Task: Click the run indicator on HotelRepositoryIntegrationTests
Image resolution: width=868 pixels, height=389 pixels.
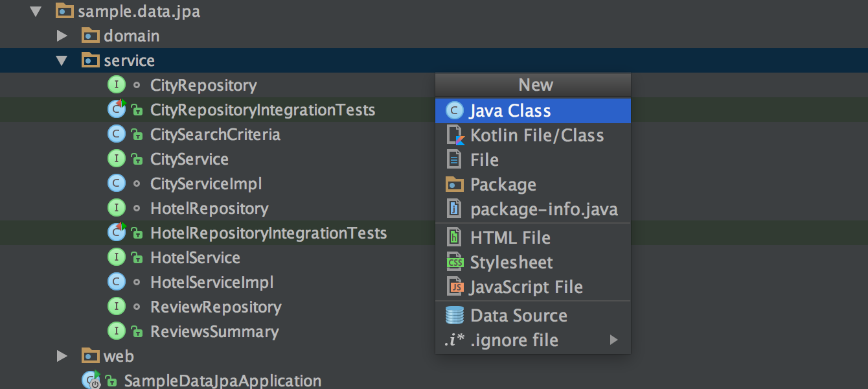Action: pos(123,228)
